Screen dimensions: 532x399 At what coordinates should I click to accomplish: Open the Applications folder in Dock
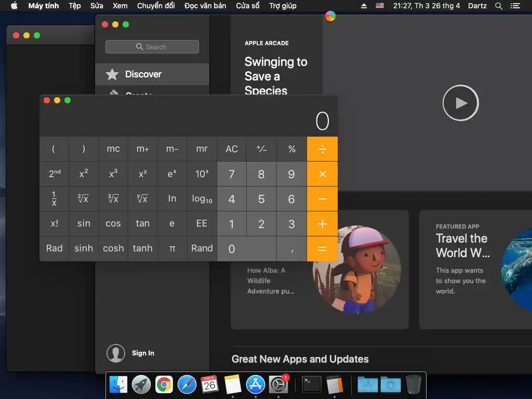tap(368, 384)
